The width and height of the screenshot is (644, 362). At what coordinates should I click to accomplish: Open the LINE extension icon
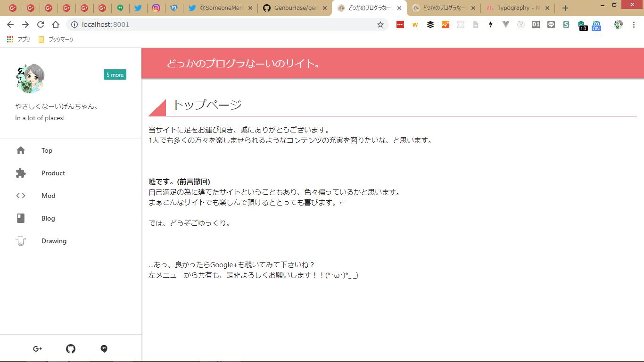click(551, 25)
